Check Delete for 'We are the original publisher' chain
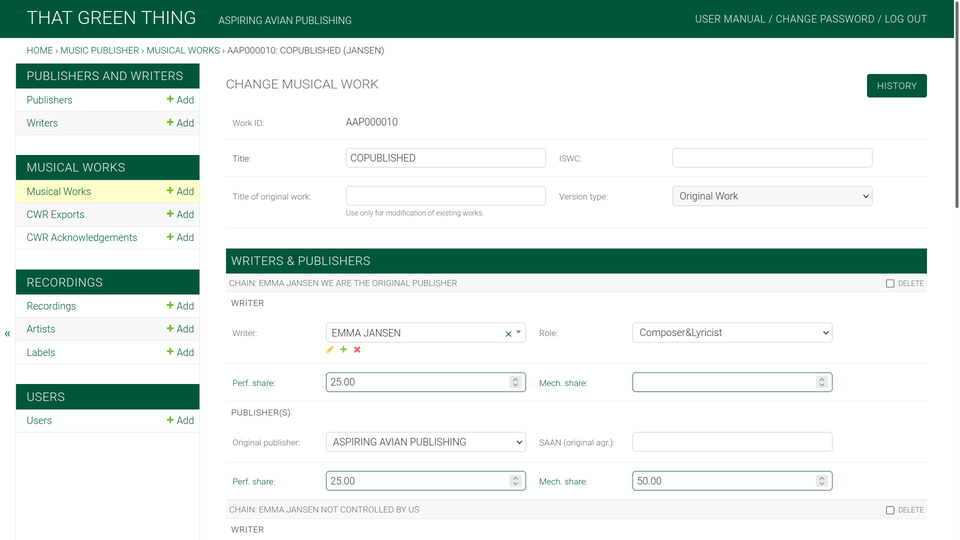Viewport: 960px width, 540px height. tap(890, 284)
